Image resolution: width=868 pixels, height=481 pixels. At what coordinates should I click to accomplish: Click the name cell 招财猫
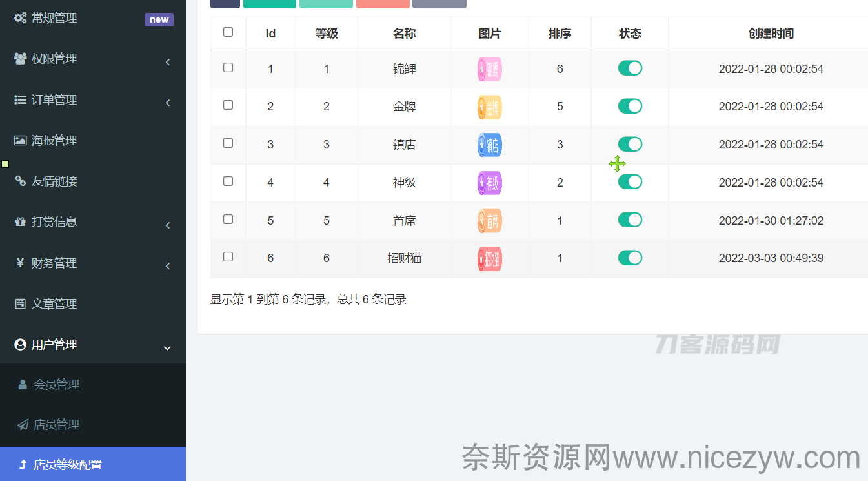click(x=405, y=258)
